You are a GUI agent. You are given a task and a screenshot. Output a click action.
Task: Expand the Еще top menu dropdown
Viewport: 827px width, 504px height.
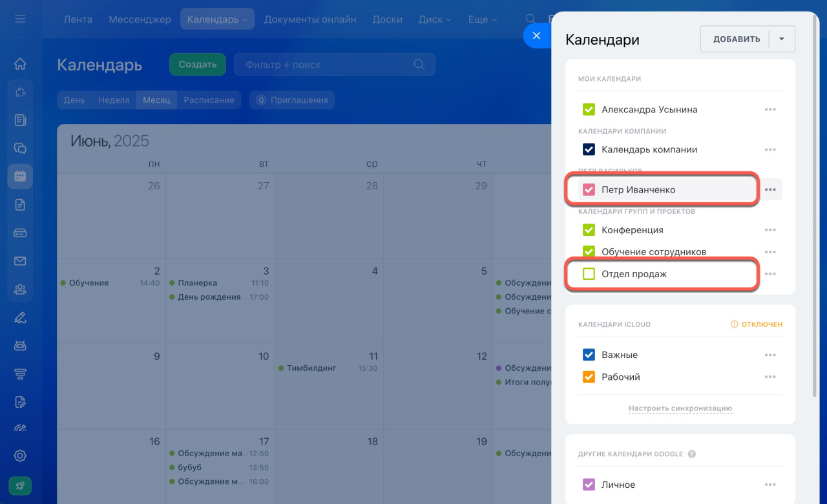click(x=494, y=20)
